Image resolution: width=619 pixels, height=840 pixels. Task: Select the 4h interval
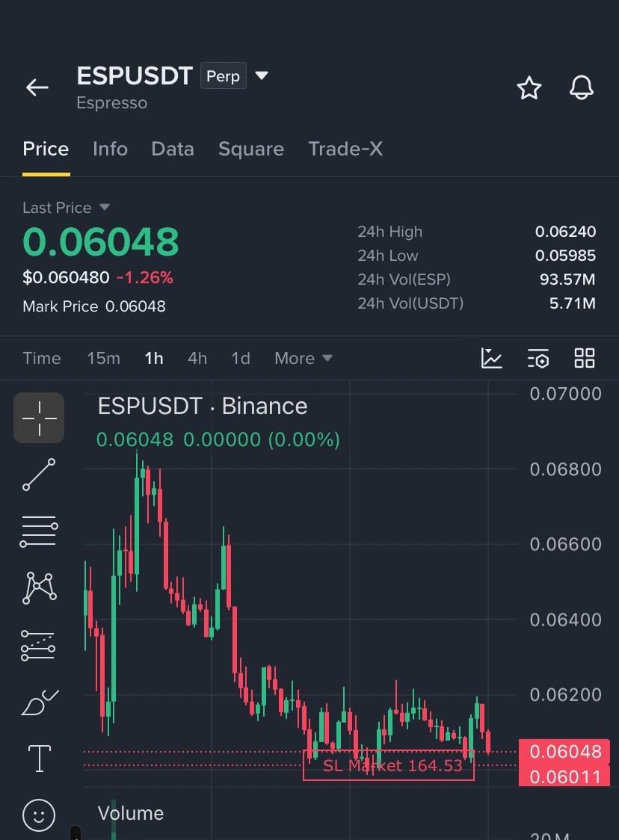tap(197, 358)
